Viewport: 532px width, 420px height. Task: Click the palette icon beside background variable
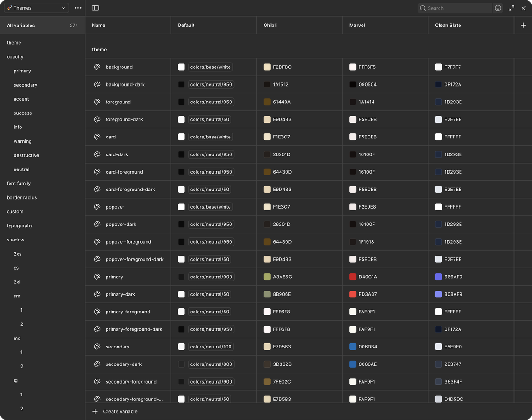click(97, 67)
